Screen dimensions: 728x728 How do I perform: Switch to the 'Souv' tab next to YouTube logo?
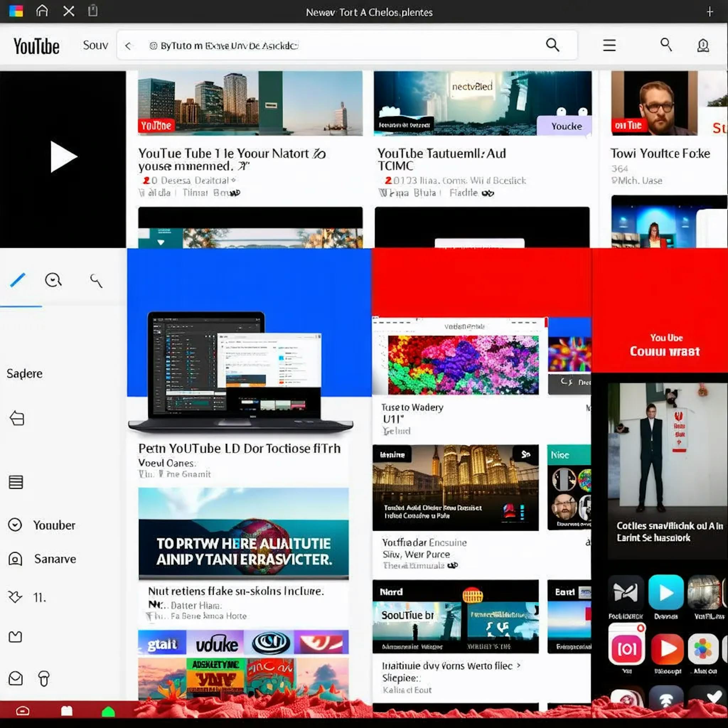point(95,45)
